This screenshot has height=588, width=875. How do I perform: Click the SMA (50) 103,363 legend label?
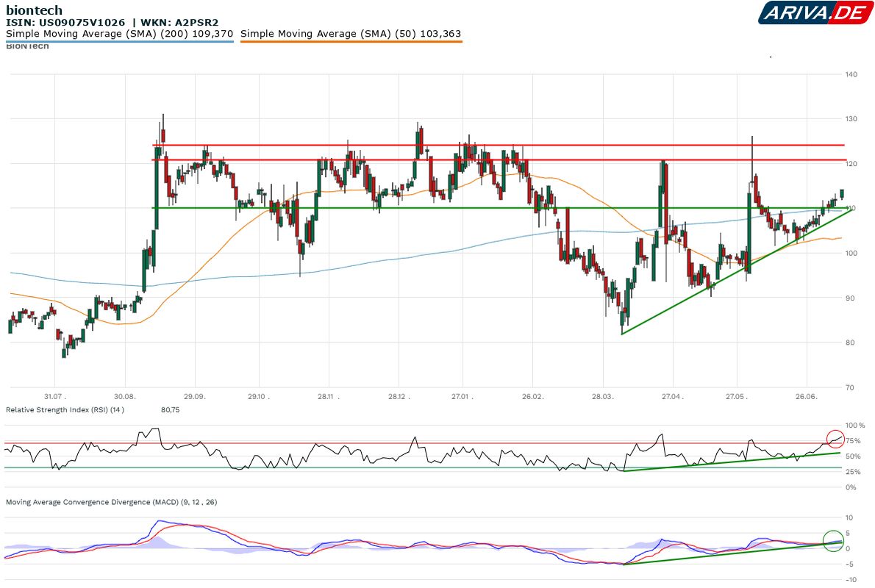351,34
